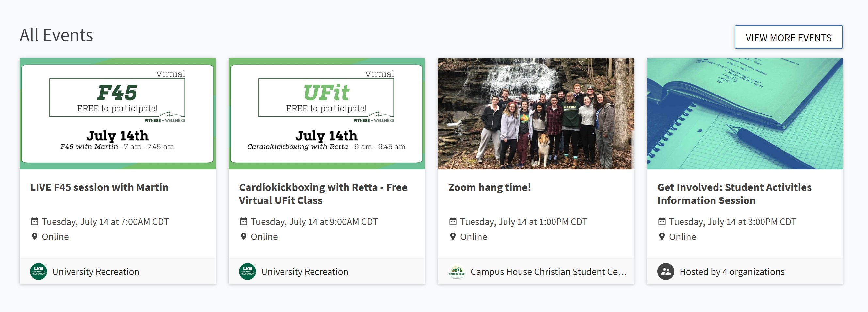Open LIVE F45 session with Martin title
This screenshot has height=312, width=868.
coord(99,187)
